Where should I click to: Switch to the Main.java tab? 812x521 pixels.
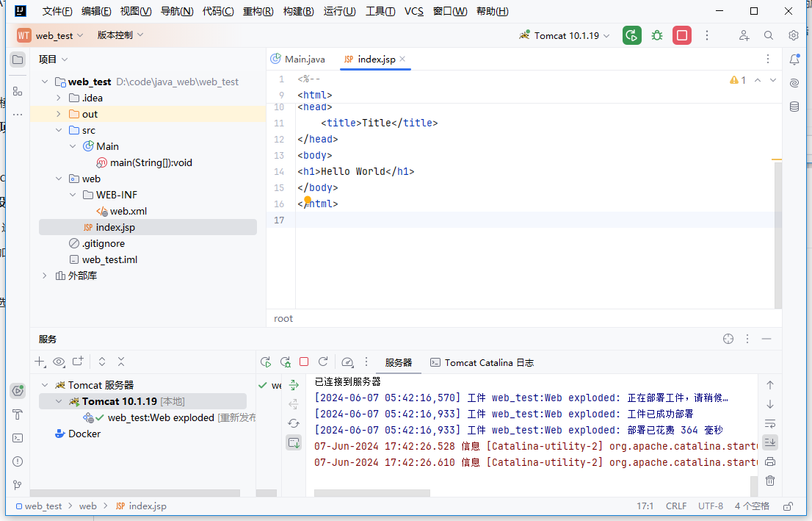[298, 59]
